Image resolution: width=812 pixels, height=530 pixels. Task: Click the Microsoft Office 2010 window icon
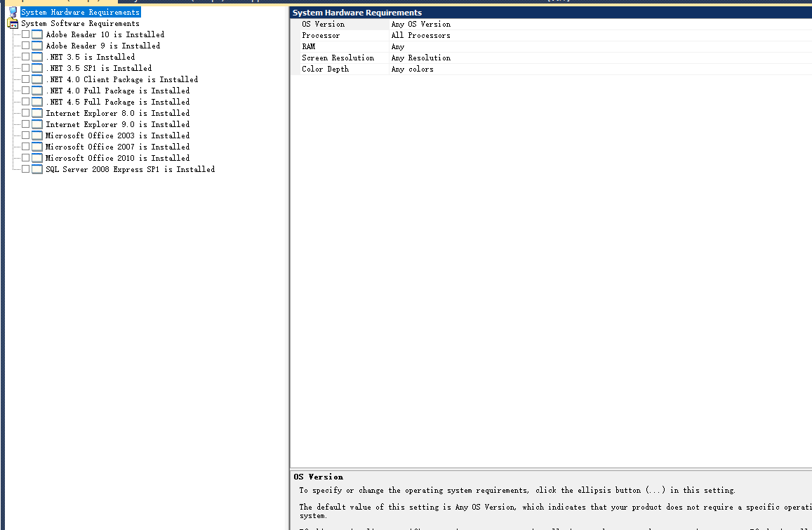36,158
